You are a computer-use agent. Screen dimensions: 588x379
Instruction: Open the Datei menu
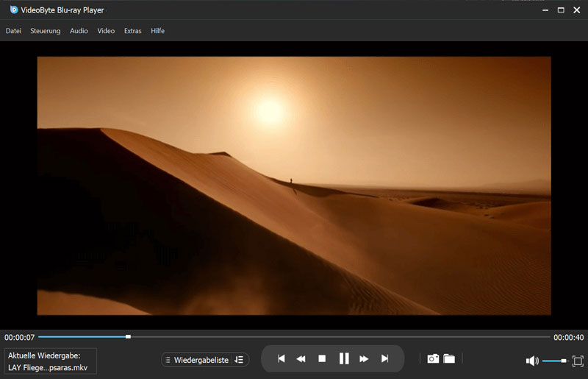coord(13,31)
